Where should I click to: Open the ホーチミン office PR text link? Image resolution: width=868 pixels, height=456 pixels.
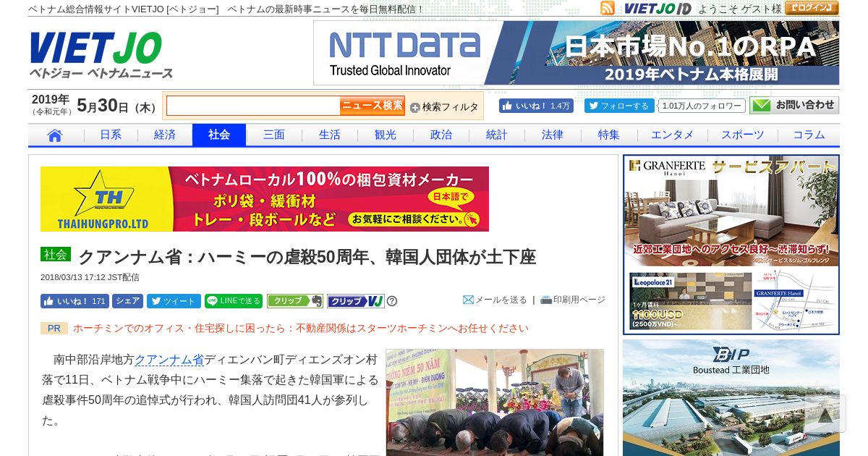coord(301,328)
